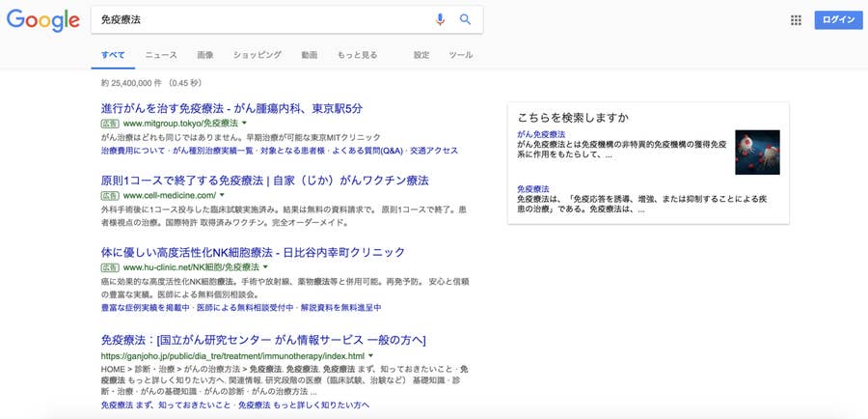Open the 進行がんを治す免疫療法 ad title
This screenshot has width=868, height=419.
click(231, 108)
